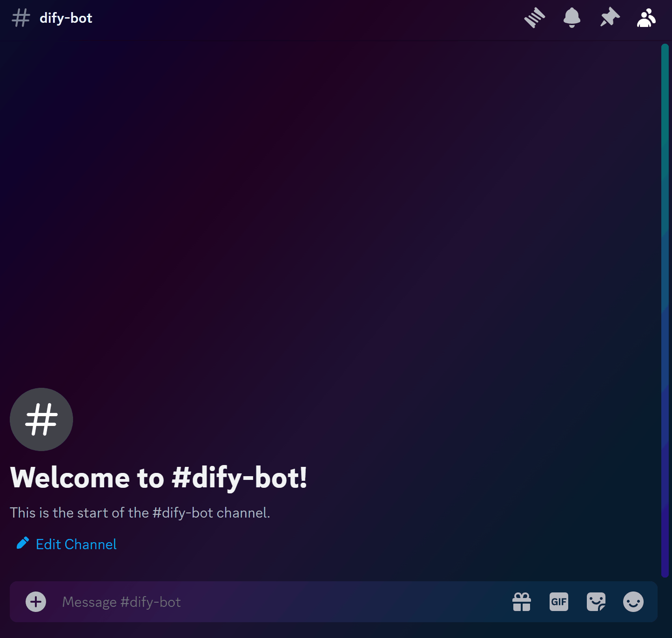
Task: Open the sticker picker icon
Action: (x=596, y=602)
